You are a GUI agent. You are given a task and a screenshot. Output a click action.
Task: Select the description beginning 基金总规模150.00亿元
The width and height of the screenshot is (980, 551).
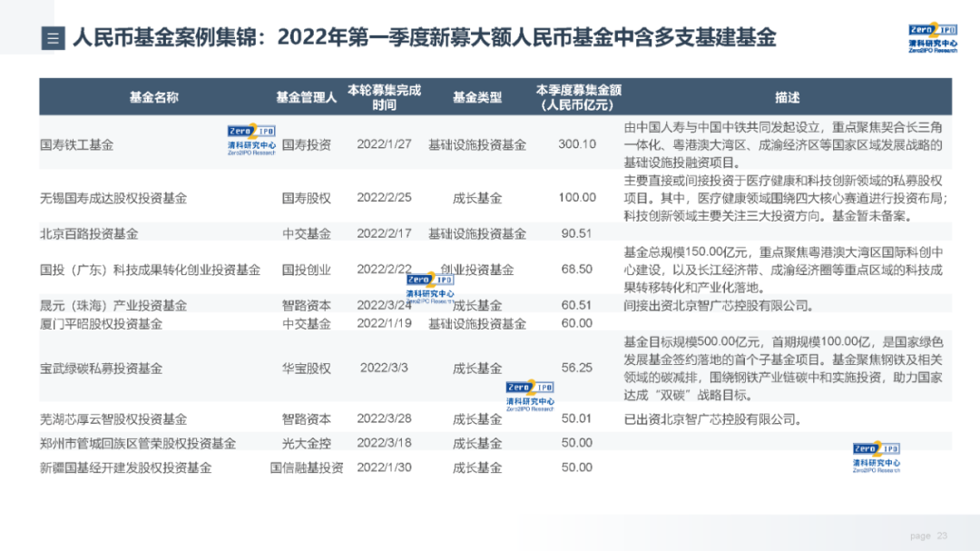pyautogui.click(x=783, y=270)
